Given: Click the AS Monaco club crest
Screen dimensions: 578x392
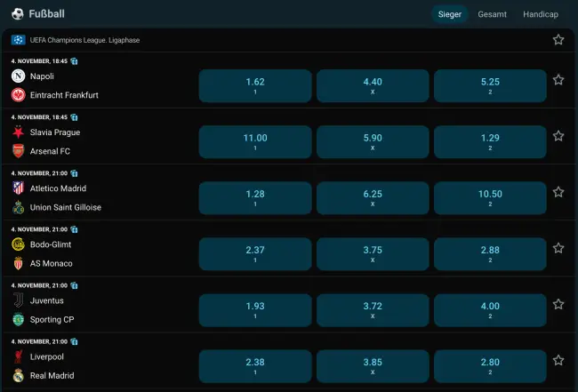Looking at the screenshot, I should pyautogui.click(x=18, y=263).
